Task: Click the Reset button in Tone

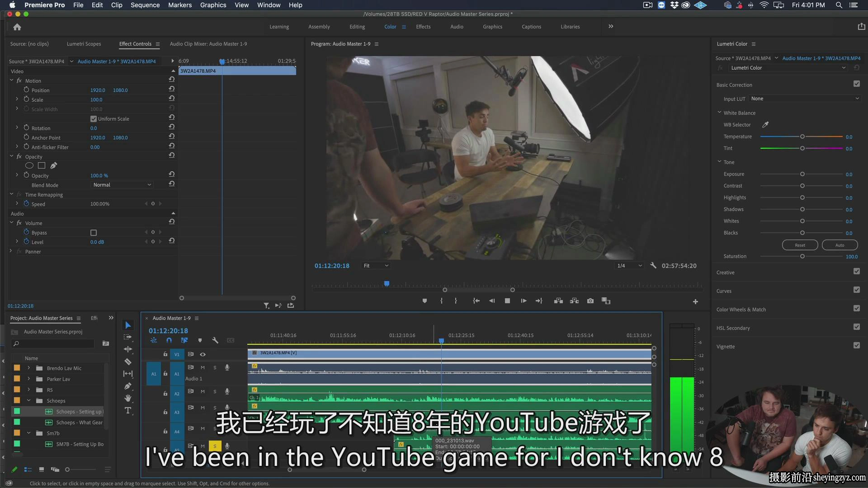Action: tap(800, 245)
